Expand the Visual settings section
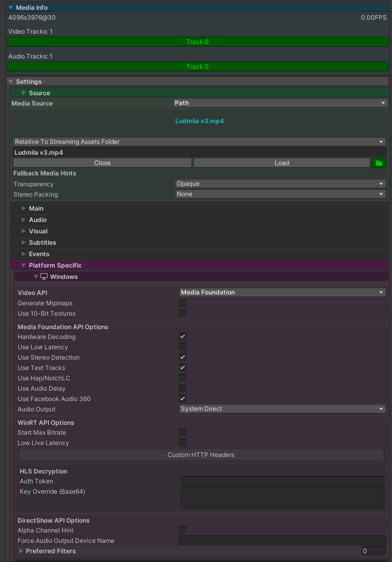 pyautogui.click(x=24, y=231)
